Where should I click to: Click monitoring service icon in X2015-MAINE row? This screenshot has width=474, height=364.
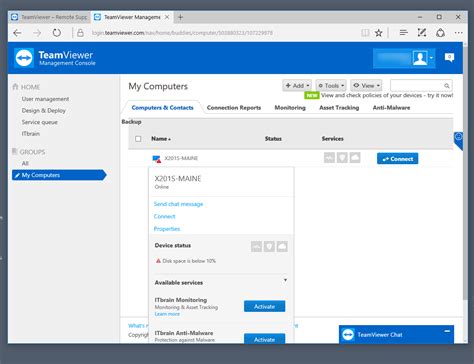click(x=329, y=158)
